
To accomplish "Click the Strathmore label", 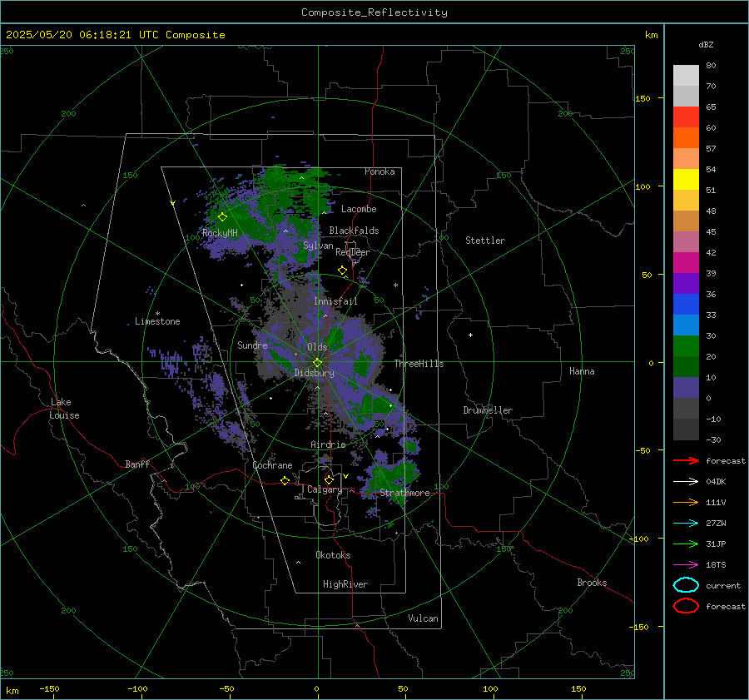I will (404, 493).
